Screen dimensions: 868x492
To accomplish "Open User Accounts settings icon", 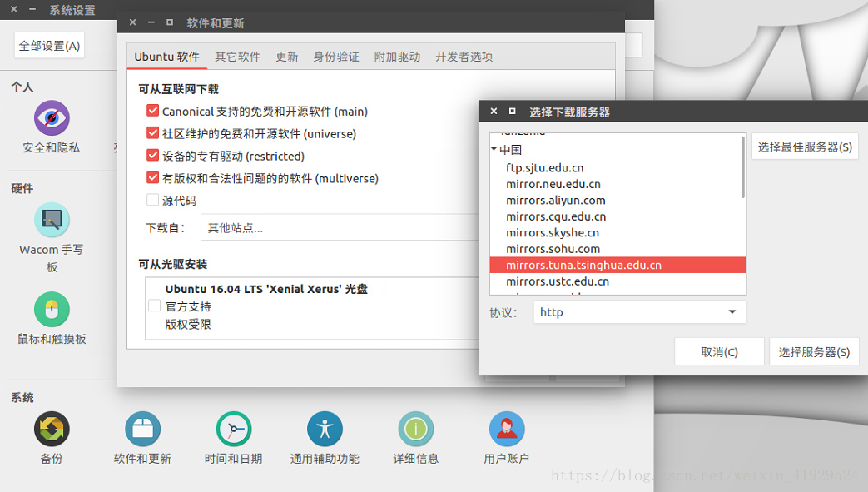I will click(507, 429).
